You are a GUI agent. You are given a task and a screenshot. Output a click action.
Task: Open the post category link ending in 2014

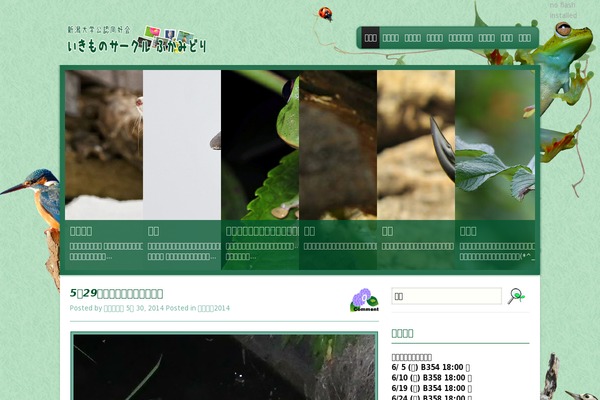tap(214, 308)
